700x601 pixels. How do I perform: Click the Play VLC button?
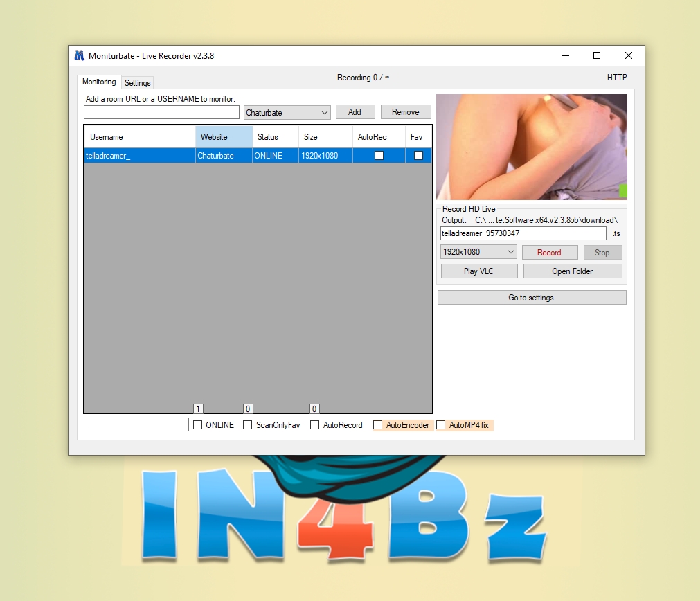[479, 271]
